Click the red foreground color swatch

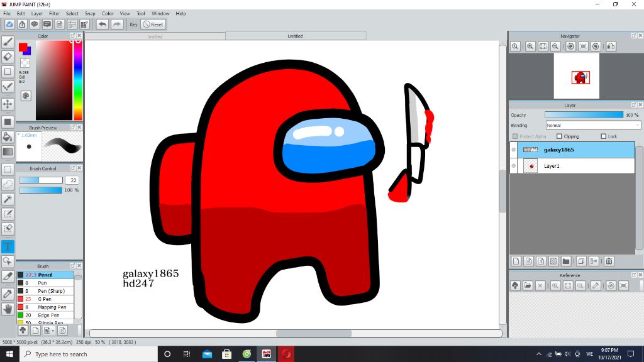point(23,47)
